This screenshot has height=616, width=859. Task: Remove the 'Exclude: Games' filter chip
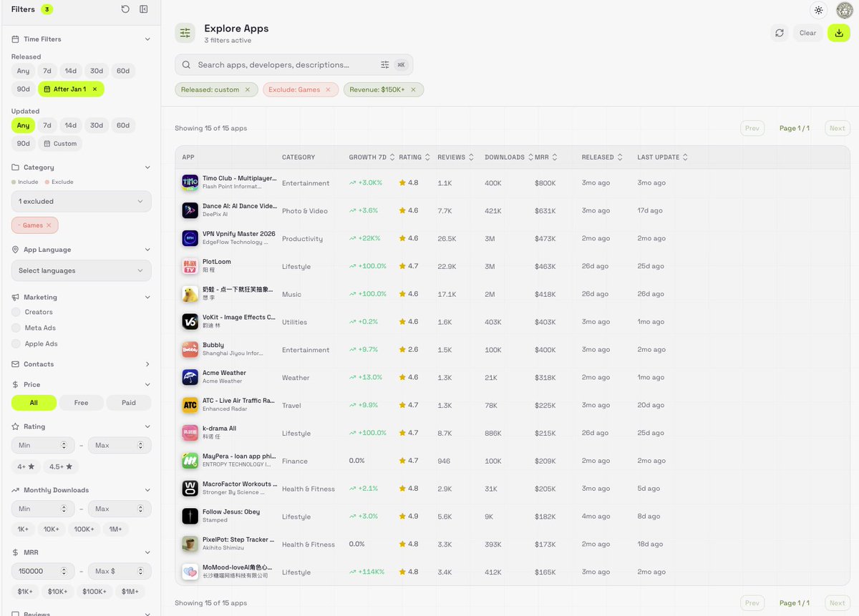tap(329, 89)
